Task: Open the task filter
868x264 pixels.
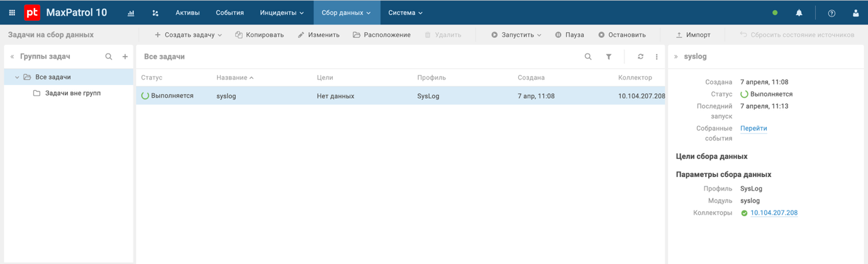Action: tap(609, 57)
